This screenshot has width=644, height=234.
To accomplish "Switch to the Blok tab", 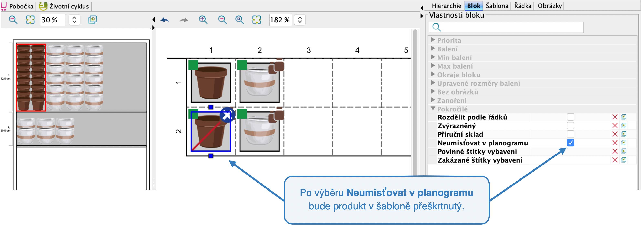I will click(474, 6).
